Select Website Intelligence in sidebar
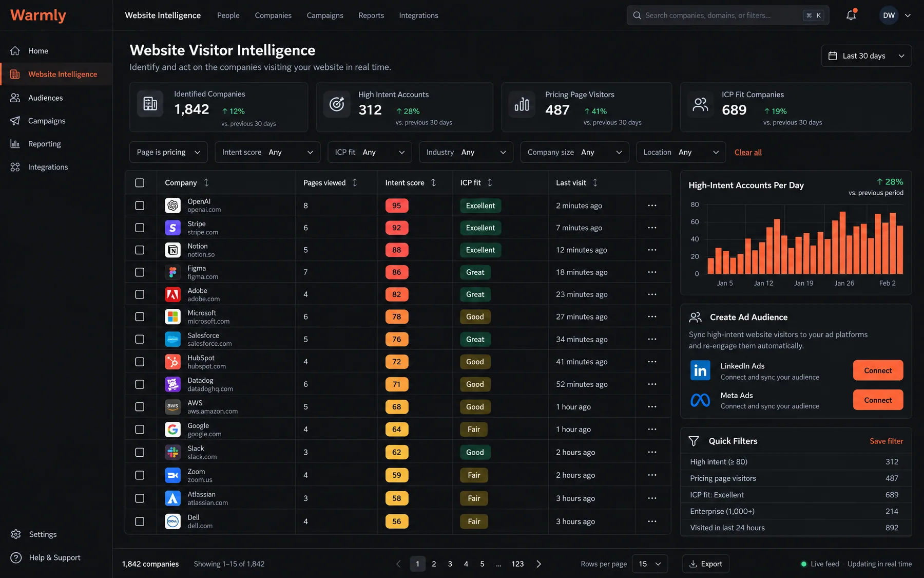 (x=56, y=74)
